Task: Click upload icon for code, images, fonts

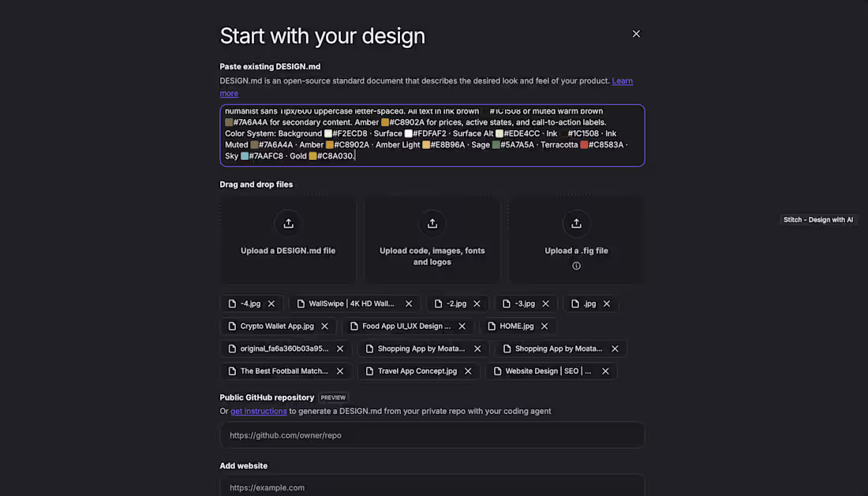Action: 432,223
